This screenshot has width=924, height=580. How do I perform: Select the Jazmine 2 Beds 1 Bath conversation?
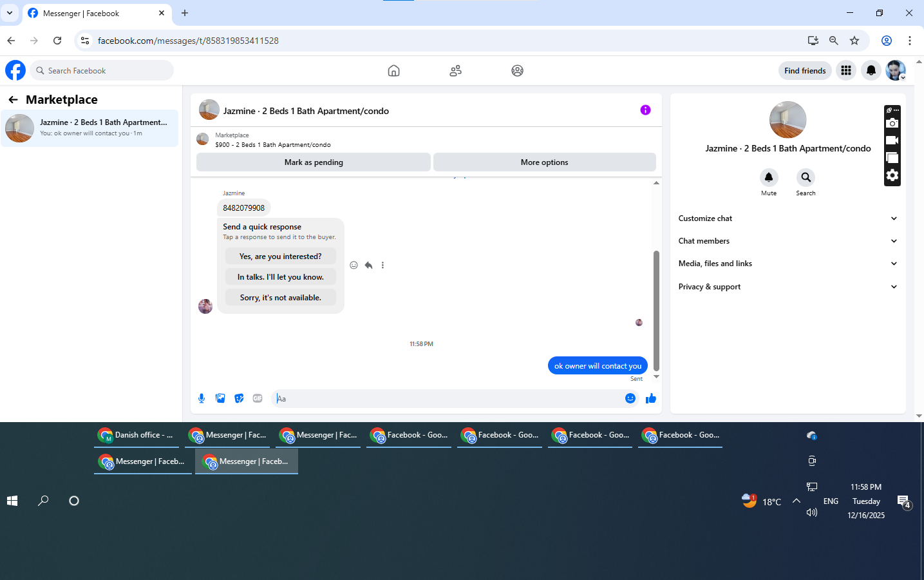(90, 128)
